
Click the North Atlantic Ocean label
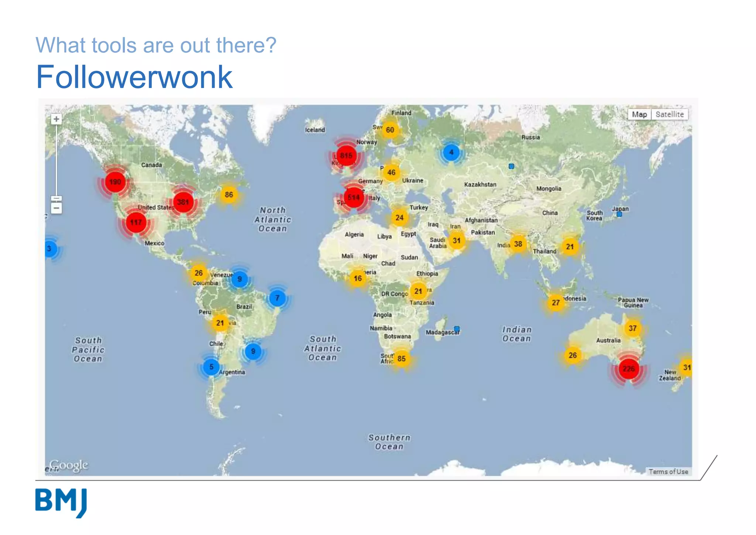click(273, 219)
